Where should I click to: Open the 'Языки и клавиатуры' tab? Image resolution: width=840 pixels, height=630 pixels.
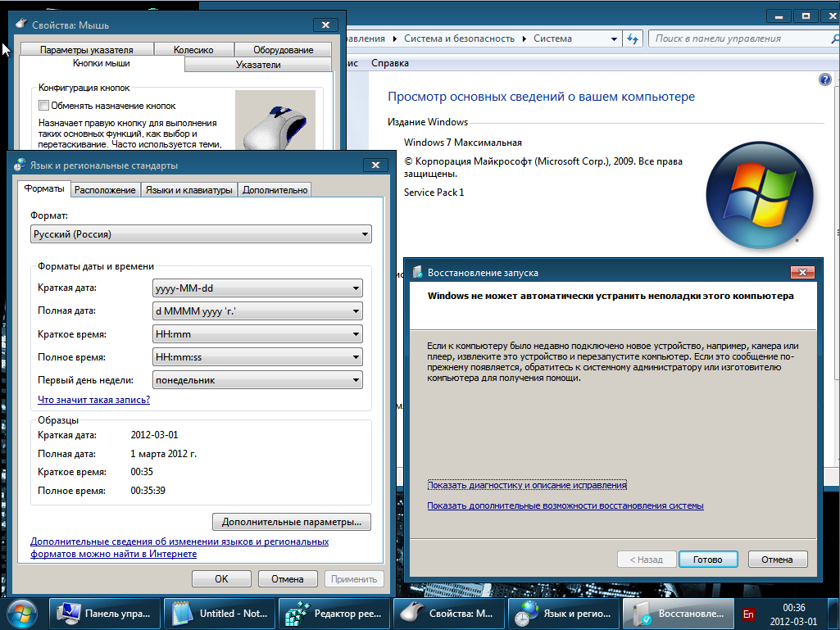189,189
